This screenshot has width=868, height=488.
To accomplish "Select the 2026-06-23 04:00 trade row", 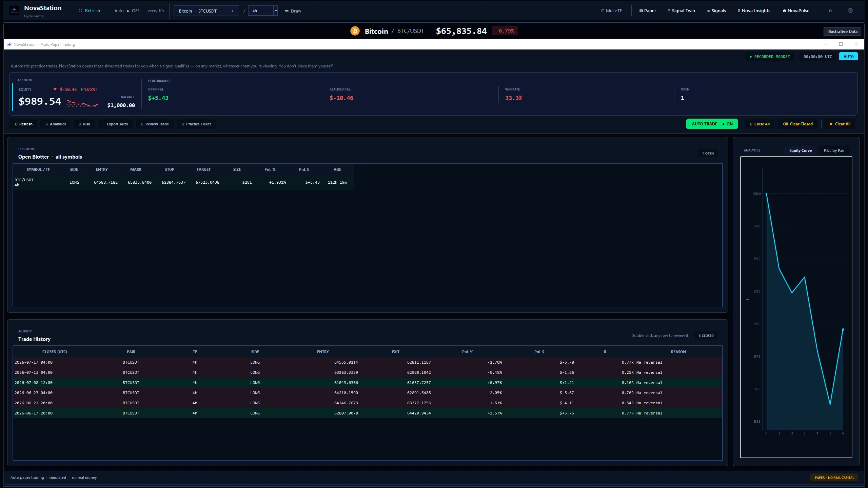I will (x=368, y=393).
